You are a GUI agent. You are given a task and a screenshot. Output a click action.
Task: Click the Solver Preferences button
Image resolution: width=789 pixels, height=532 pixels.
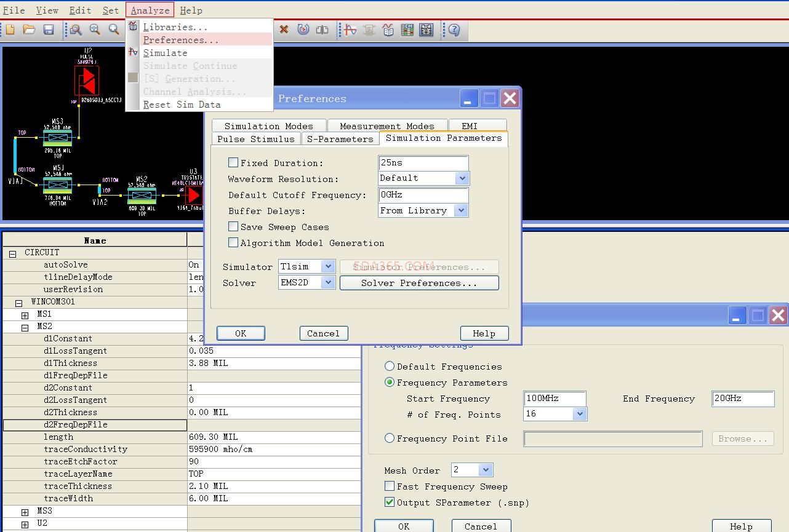(419, 283)
